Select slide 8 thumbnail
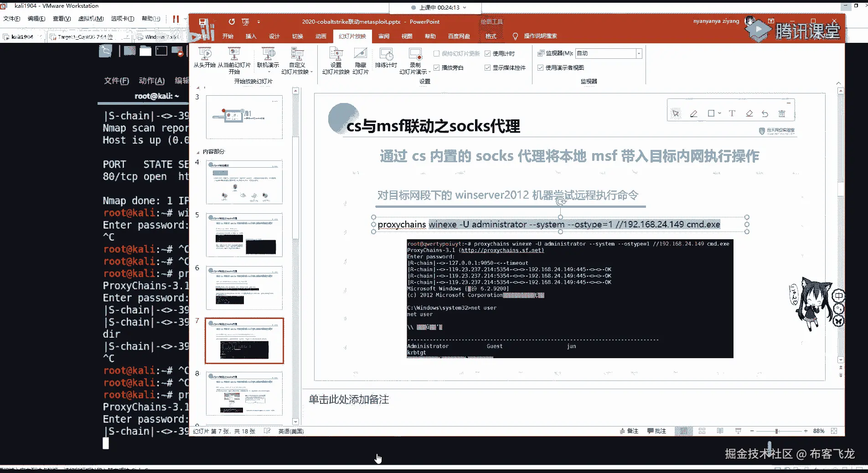 244,394
